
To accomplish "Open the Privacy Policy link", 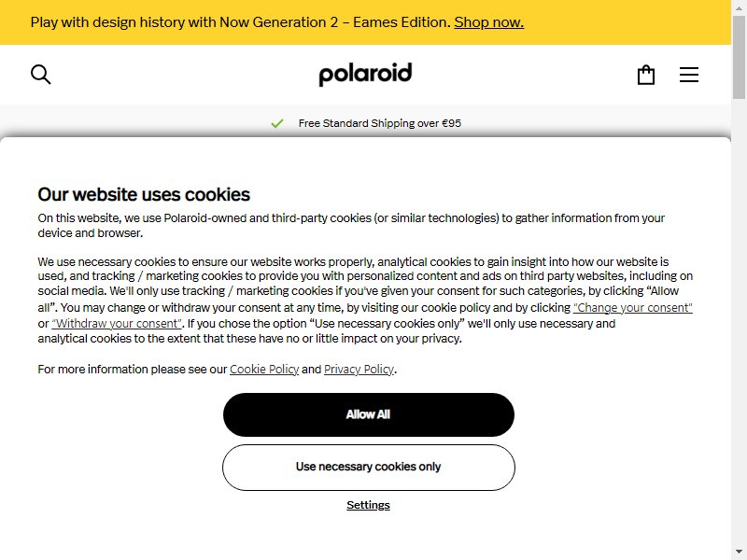I will pyautogui.click(x=359, y=369).
